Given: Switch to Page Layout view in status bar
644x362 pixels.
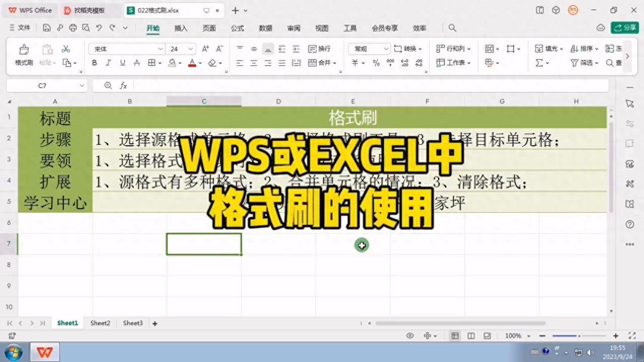Looking at the screenshot, I should (471, 336).
